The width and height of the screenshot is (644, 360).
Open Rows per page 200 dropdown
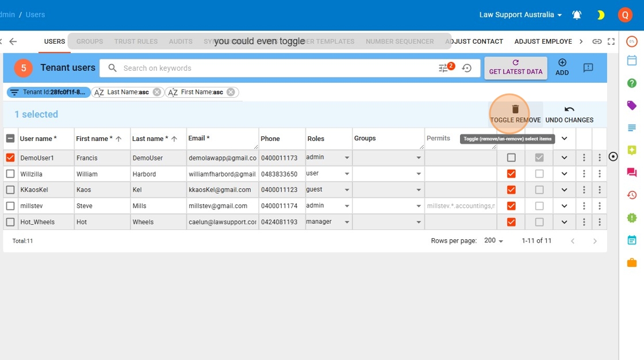pyautogui.click(x=494, y=241)
